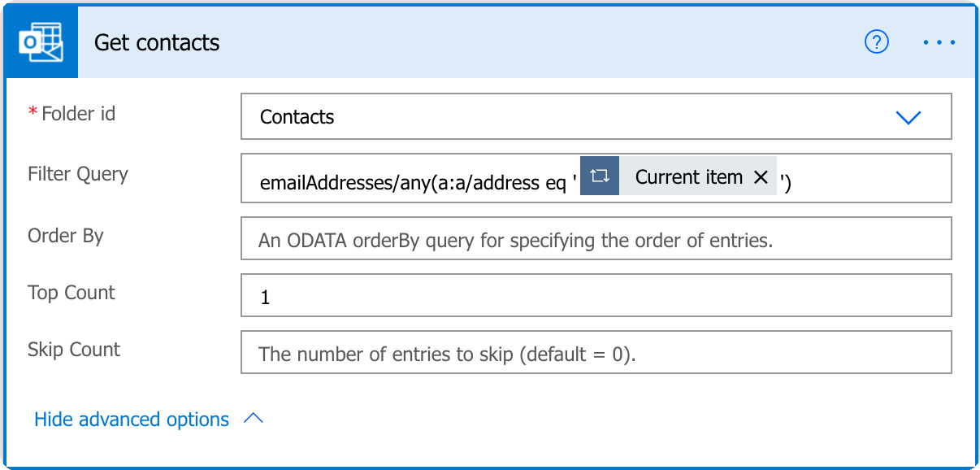980x470 pixels.
Task: Remove the Current item token with its X
Action: pos(761,177)
